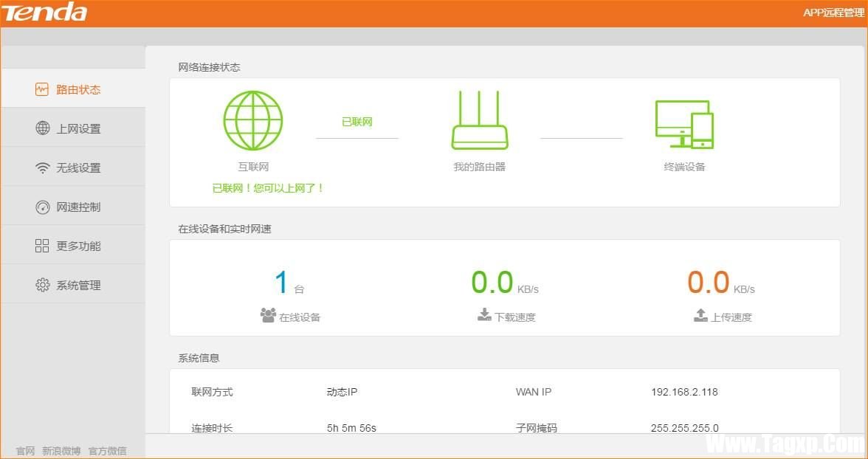Click the 下载速度 download arrow icon
Viewport: 868px width, 459px height.
[484, 314]
